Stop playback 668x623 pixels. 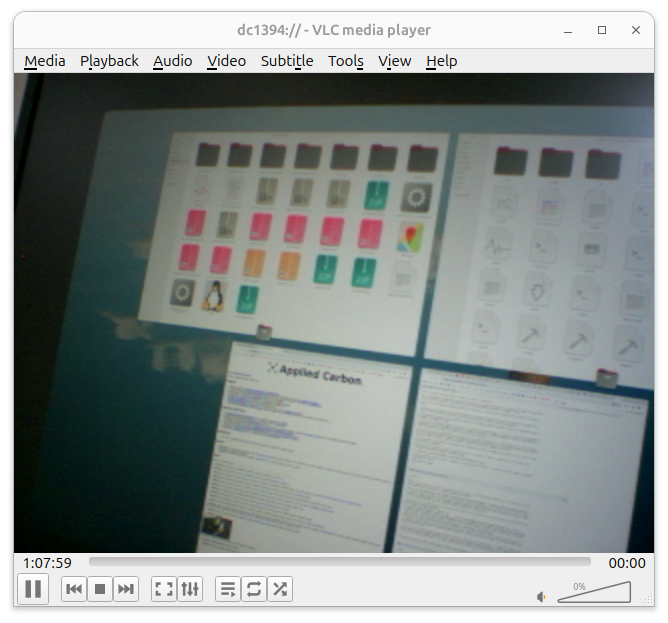(100, 589)
